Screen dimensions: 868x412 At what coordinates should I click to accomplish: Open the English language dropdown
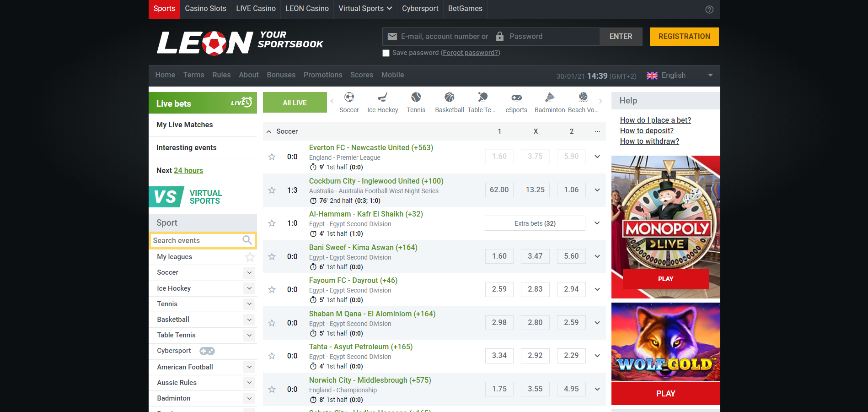[680, 76]
